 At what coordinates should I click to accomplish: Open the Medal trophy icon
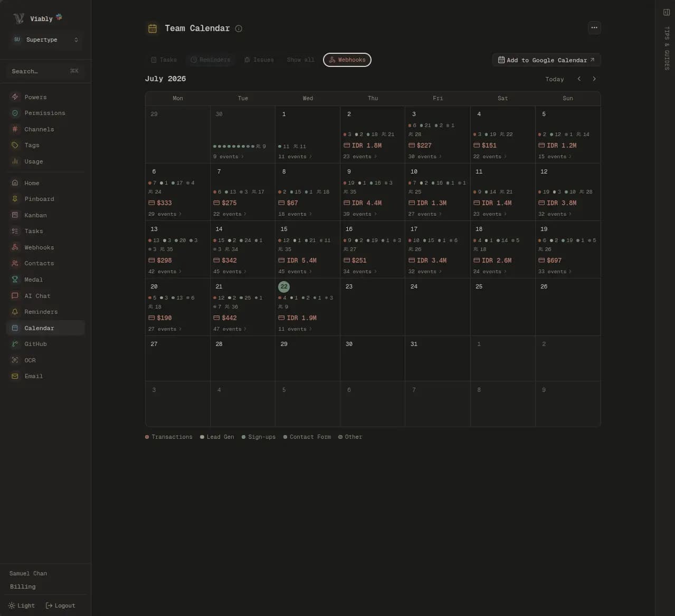[x=15, y=280]
